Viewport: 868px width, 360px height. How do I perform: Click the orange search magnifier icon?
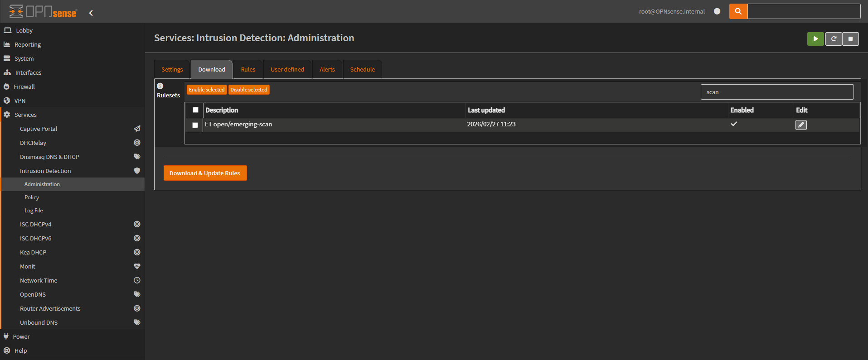click(x=738, y=11)
